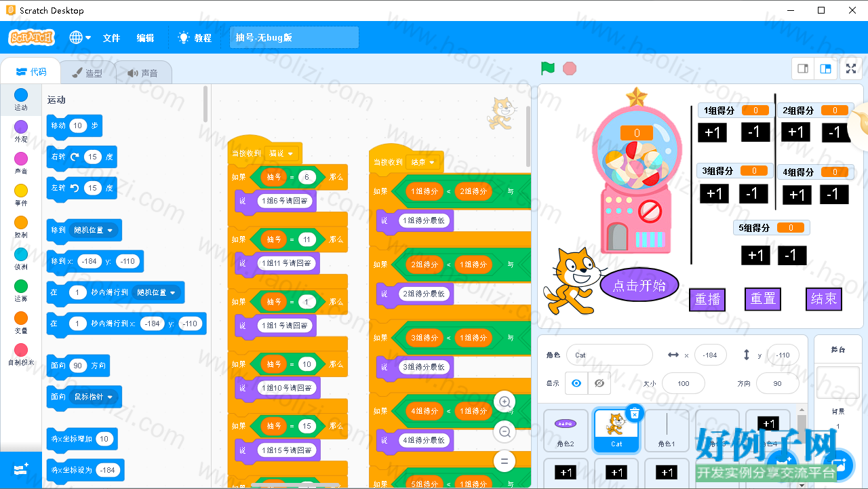Enter full screen stage mode

click(850, 69)
